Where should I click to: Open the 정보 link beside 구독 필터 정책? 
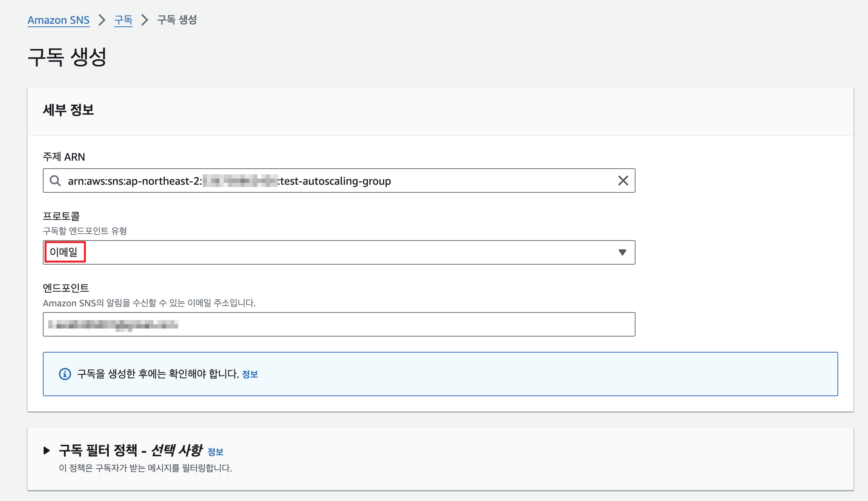pos(215,452)
